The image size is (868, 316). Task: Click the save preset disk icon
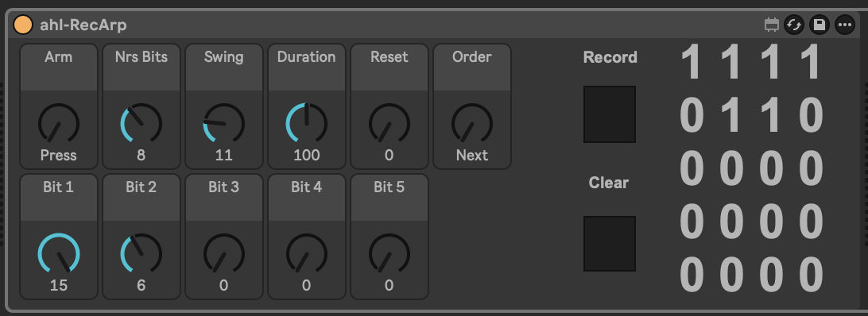pos(820,25)
